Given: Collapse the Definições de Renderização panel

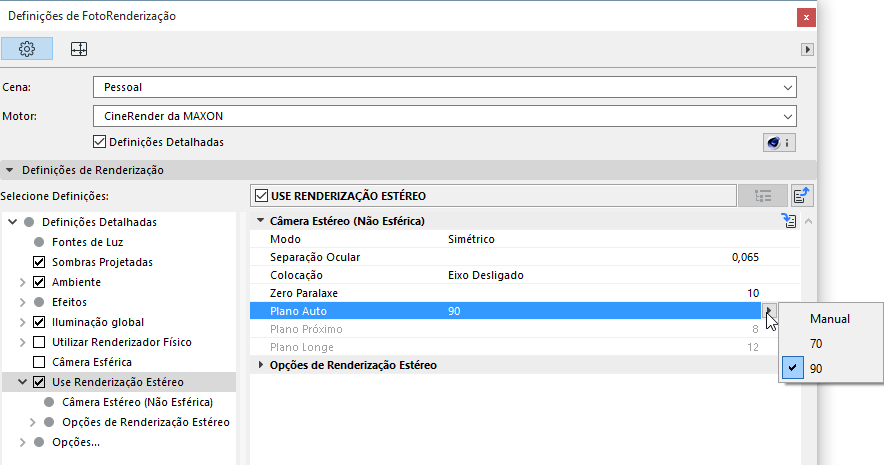Looking at the screenshot, I should pyautogui.click(x=10, y=170).
